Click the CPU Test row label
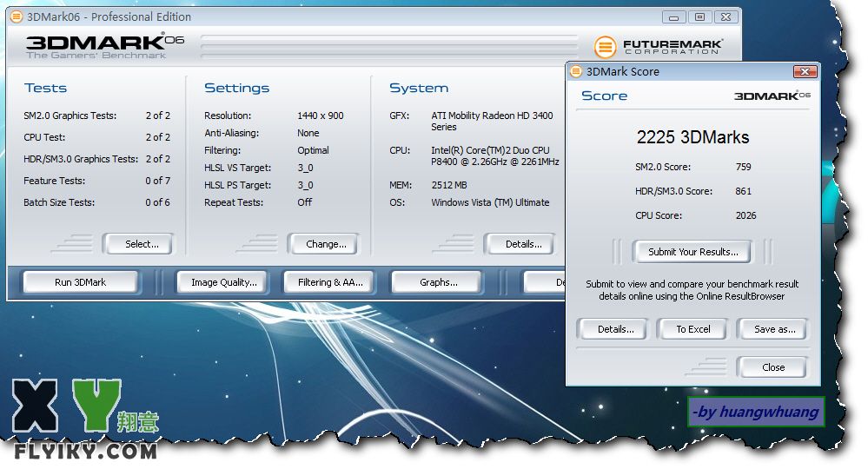This screenshot has height=469, width=868. tap(44, 137)
